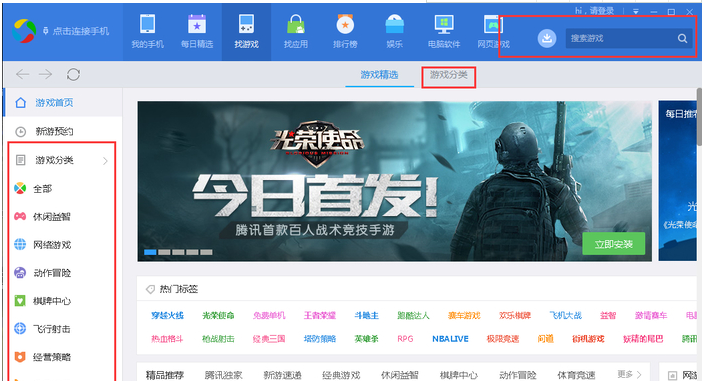This screenshot has height=381, width=706.
Task: Refresh the current page
Action: (73, 74)
